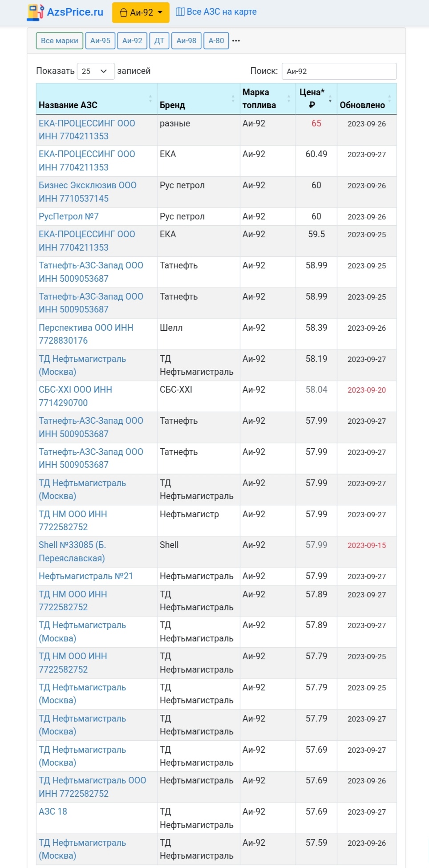Open the yellow Аи-92 fuel dropdown
429x868 pixels.
(x=141, y=12)
